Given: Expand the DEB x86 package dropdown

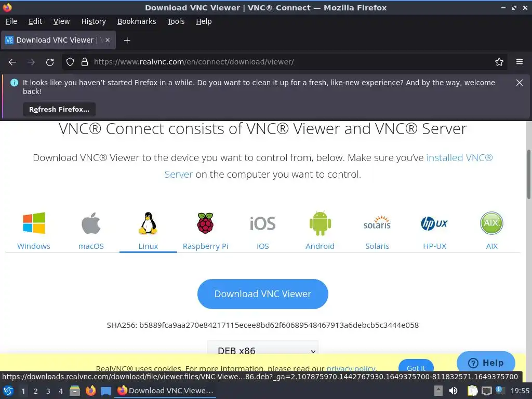Looking at the screenshot, I should 262,348.
